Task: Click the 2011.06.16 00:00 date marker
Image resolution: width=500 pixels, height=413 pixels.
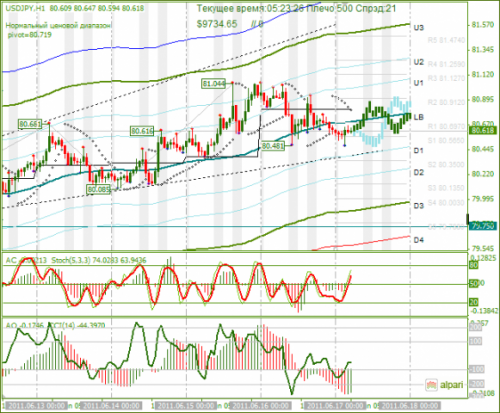Action: (260, 406)
